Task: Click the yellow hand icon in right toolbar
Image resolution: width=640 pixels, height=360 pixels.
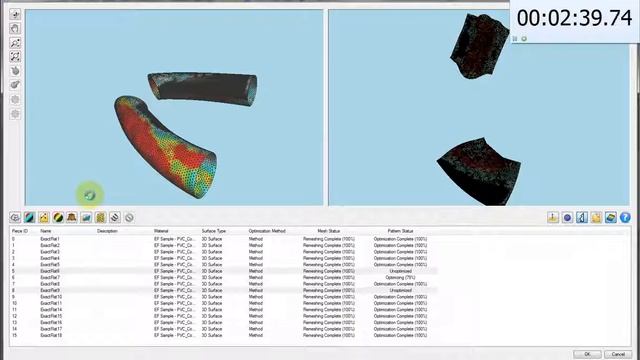Action: tap(596, 218)
